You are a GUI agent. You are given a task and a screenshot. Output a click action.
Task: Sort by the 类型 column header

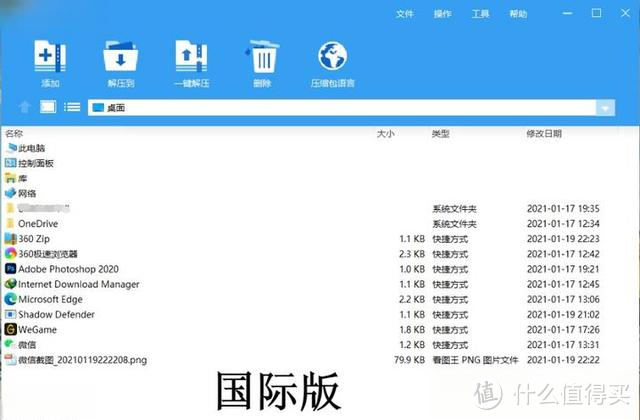(441, 133)
